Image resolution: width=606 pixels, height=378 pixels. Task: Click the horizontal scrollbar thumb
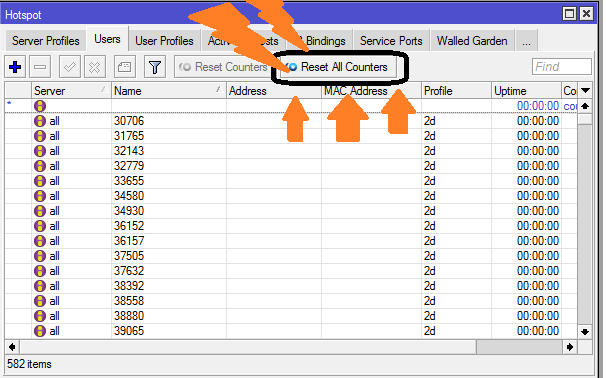[x=519, y=347]
